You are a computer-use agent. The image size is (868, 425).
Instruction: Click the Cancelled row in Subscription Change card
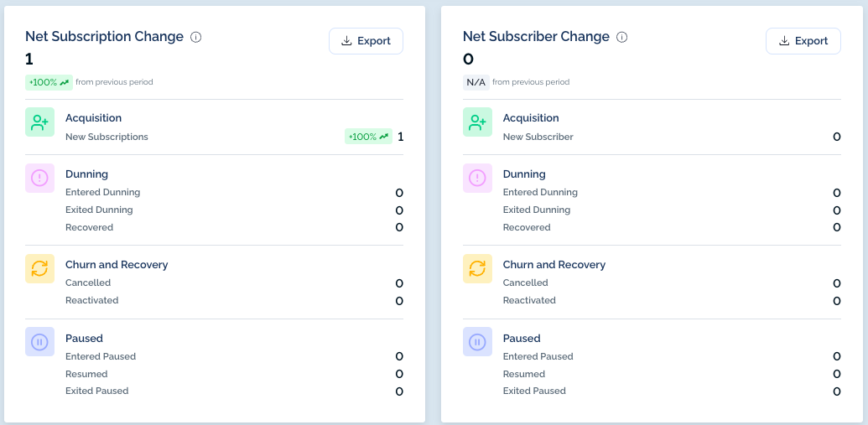click(234, 283)
